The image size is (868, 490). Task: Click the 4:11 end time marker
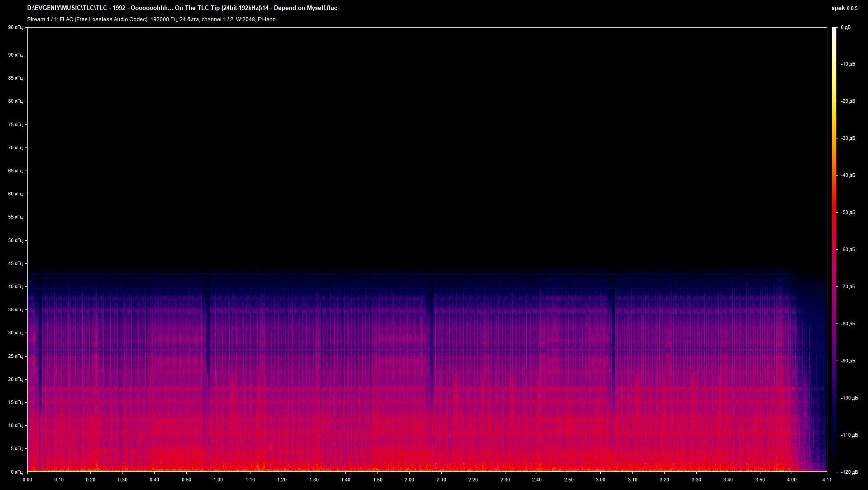(827, 480)
